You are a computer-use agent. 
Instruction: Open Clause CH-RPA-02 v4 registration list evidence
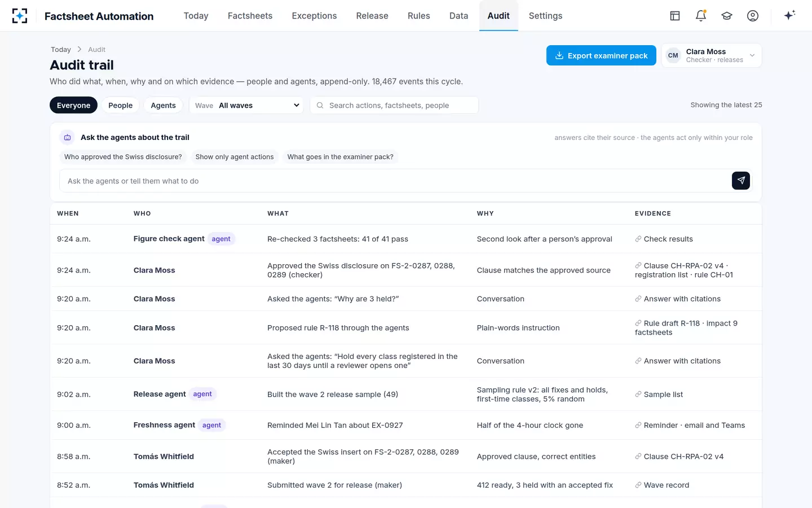tap(684, 270)
